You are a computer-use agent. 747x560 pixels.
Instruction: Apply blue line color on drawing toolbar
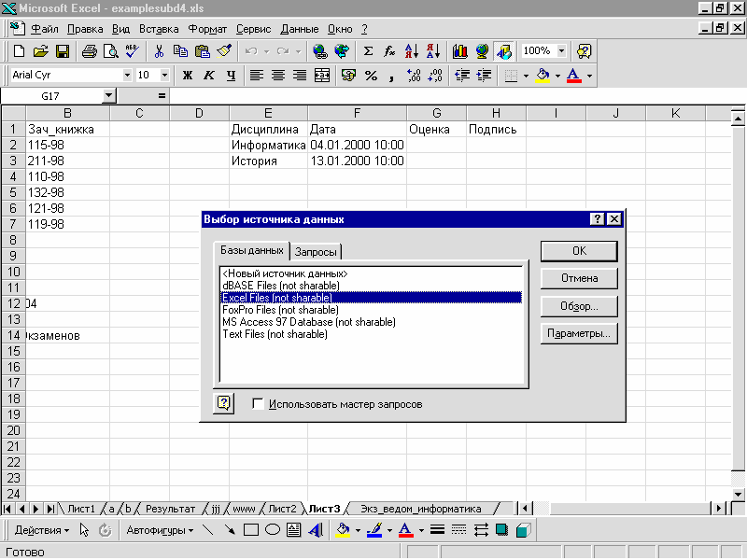click(x=374, y=530)
